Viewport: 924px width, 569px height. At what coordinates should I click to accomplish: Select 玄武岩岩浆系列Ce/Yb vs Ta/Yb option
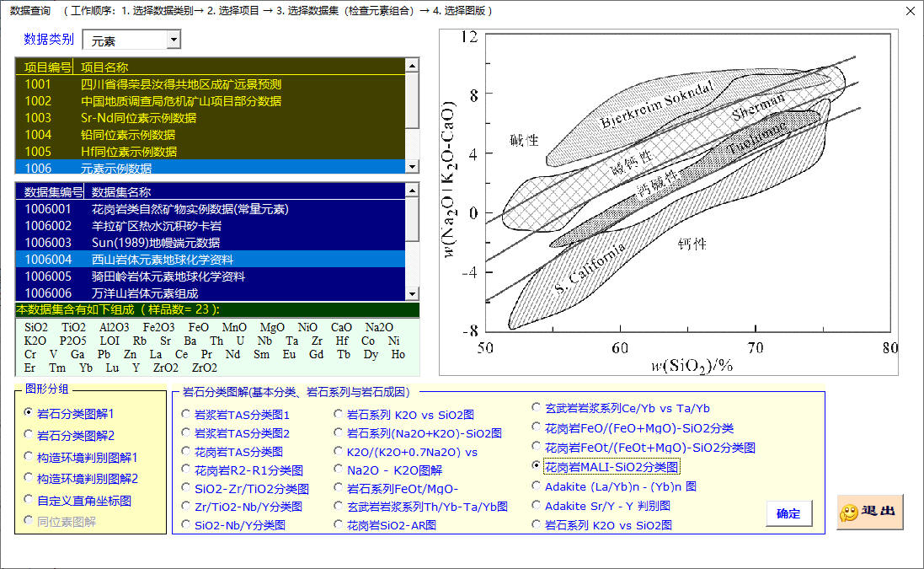(x=537, y=408)
